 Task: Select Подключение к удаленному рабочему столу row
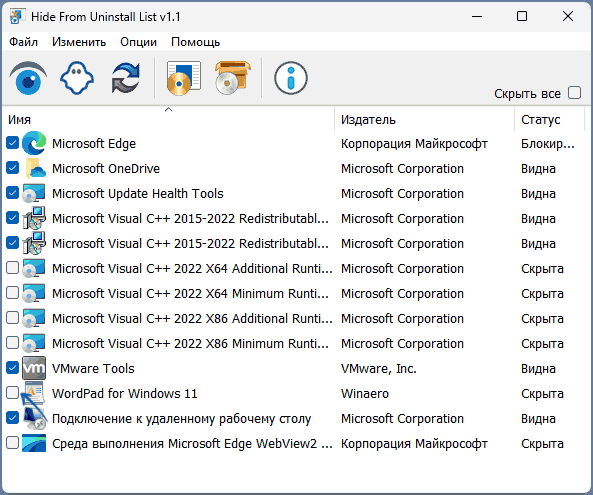tap(182, 419)
